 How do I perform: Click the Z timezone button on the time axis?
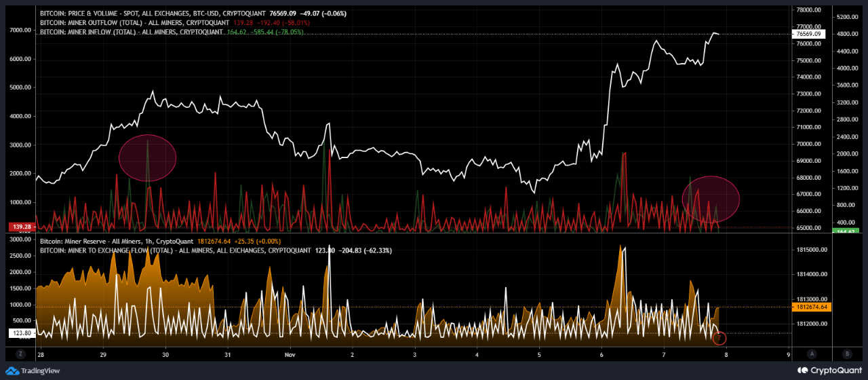point(21,354)
